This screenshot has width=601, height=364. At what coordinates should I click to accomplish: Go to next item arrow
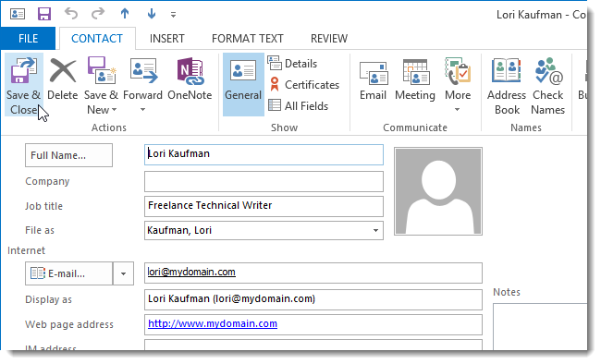pos(152,14)
